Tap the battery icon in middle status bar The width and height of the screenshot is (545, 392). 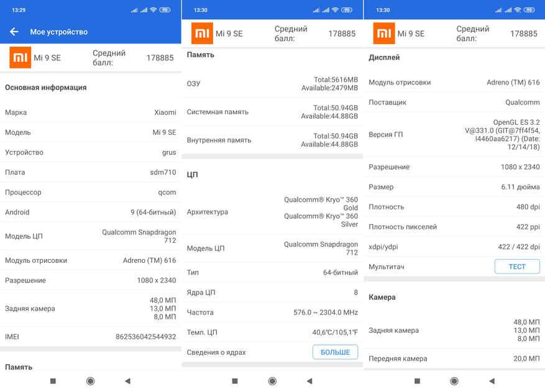coord(347,10)
